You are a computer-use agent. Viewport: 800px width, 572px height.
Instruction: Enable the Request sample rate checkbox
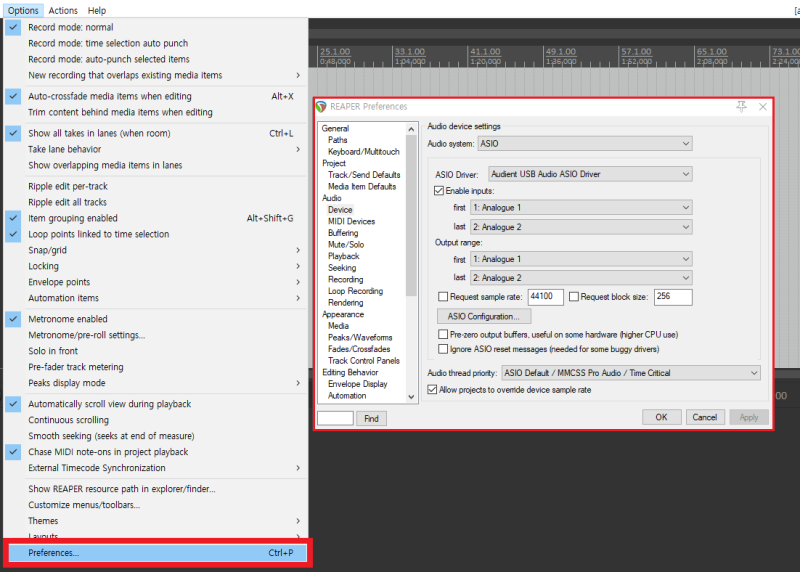point(443,296)
